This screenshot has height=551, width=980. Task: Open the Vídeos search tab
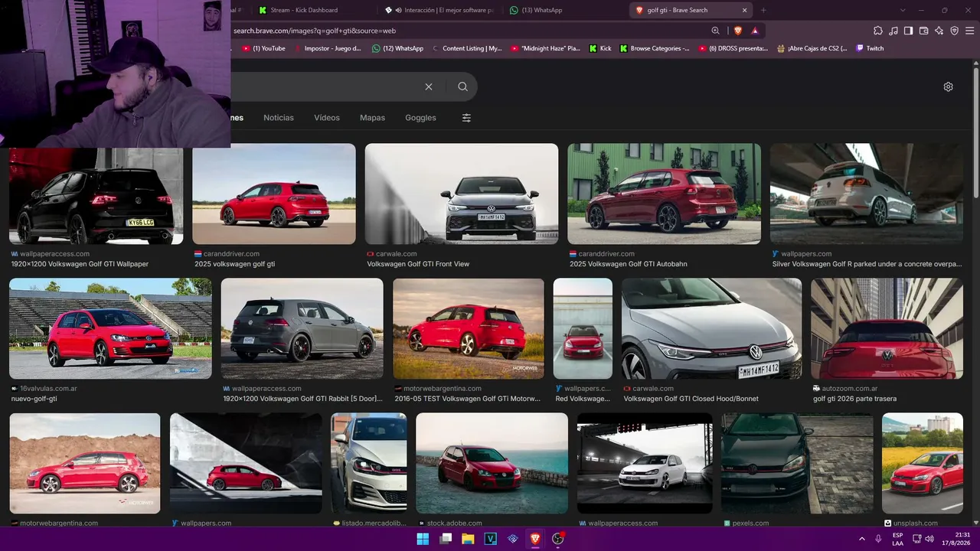[x=327, y=118]
